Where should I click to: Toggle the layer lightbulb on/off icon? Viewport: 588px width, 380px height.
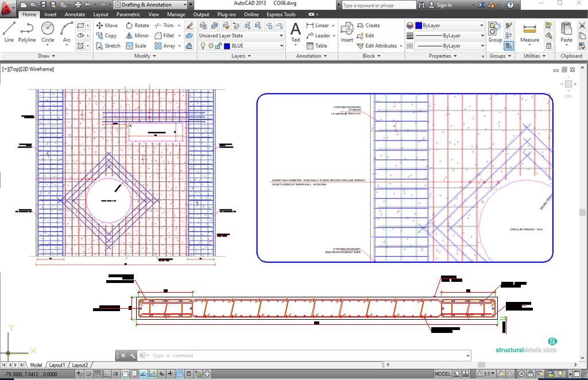(x=203, y=46)
